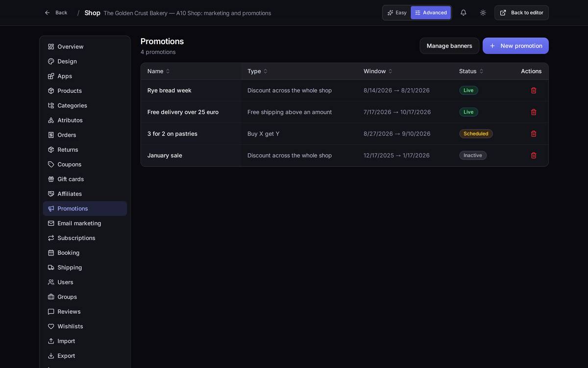Navigate to Categories in sidebar
The width and height of the screenshot is (588, 368).
[85, 105]
